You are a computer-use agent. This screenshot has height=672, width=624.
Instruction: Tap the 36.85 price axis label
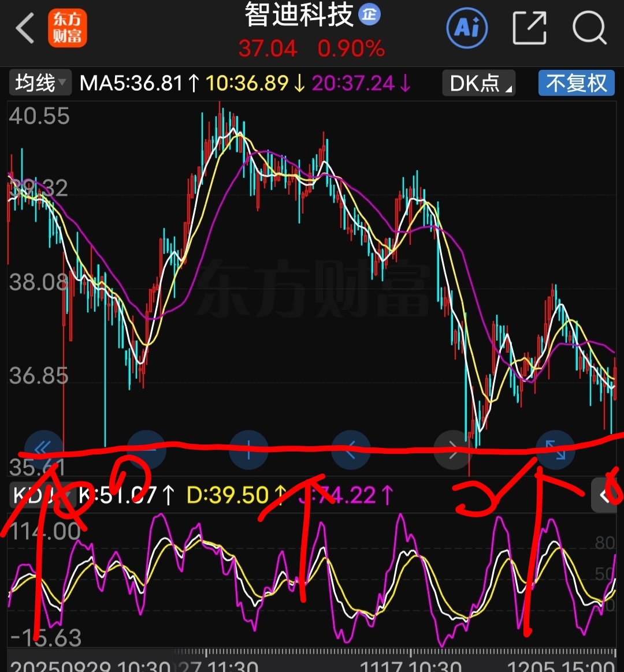pos(39,376)
